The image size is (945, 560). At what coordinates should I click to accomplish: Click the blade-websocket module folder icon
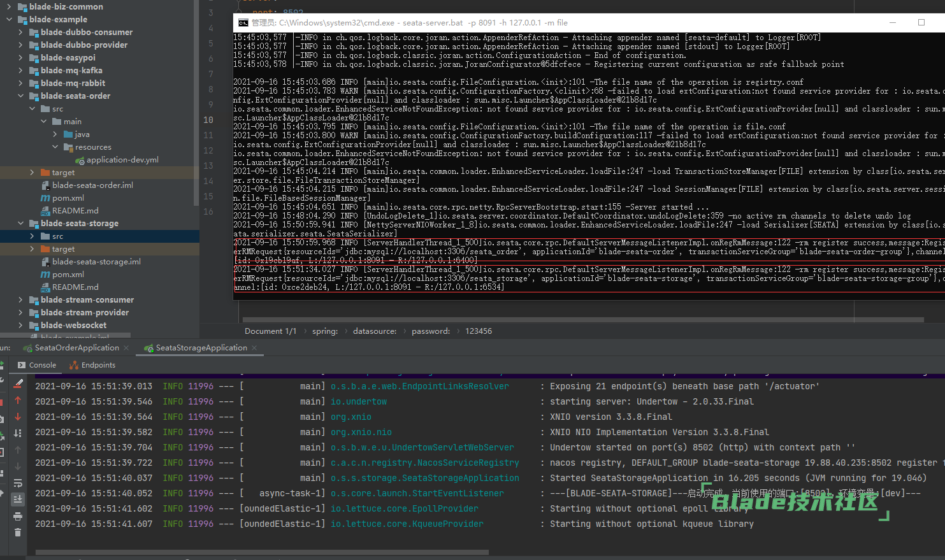tap(34, 326)
